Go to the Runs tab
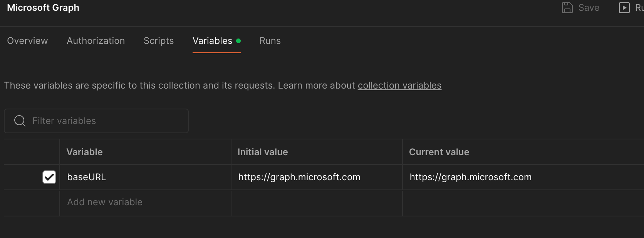 (270, 41)
